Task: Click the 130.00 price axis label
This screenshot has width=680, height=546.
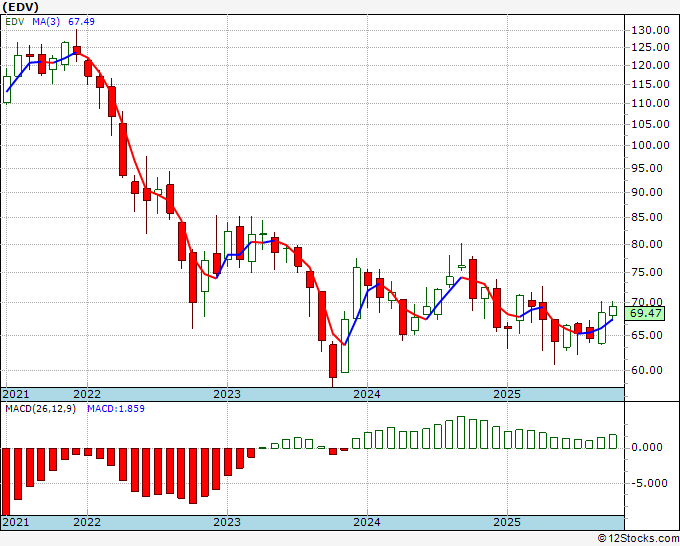Action: (x=650, y=30)
